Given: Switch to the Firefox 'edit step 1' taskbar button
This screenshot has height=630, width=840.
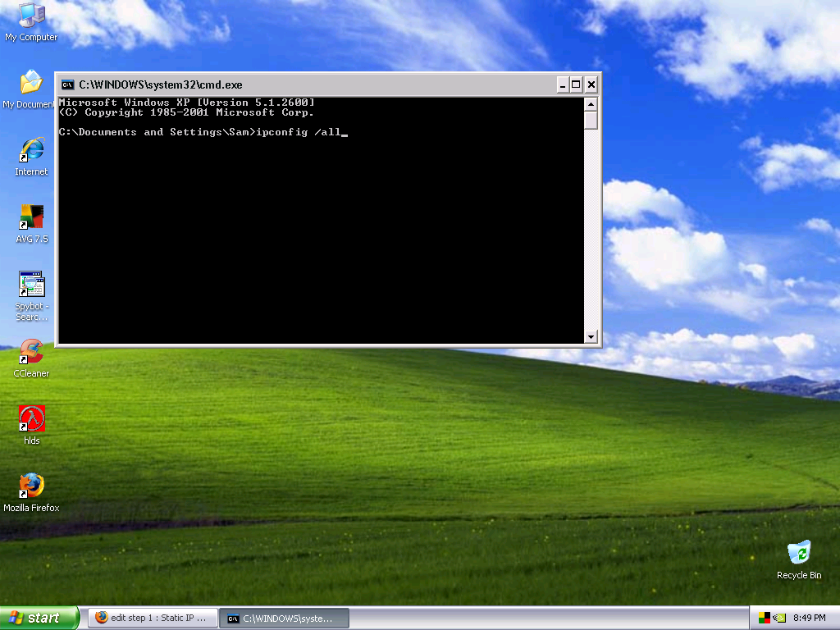Looking at the screenshot, I should click(x=153, y=618).
